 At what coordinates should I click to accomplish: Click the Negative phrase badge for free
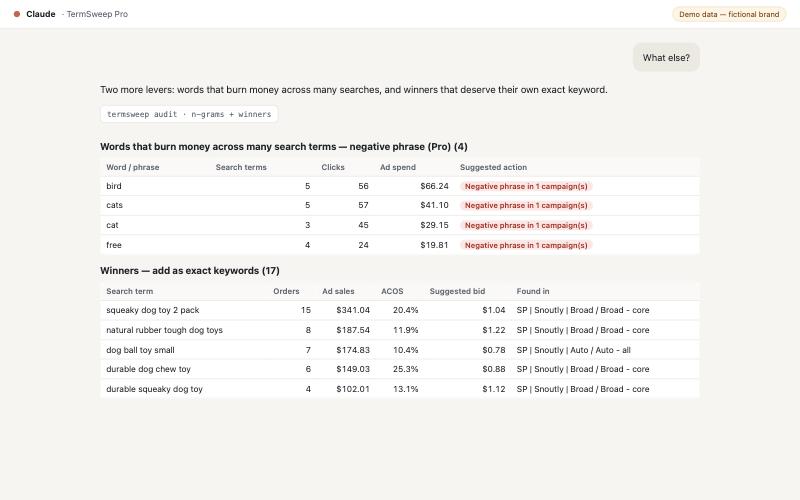[526, 245]
